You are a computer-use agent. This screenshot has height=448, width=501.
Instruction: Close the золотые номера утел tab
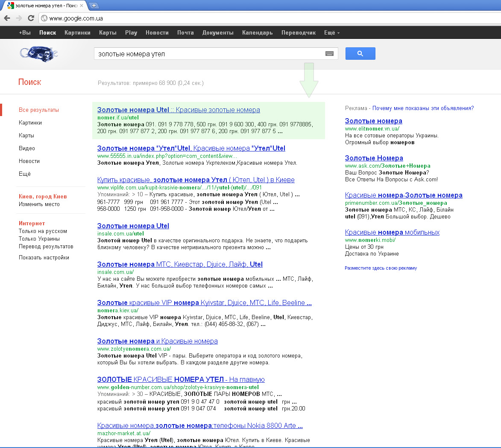point(82,6)
